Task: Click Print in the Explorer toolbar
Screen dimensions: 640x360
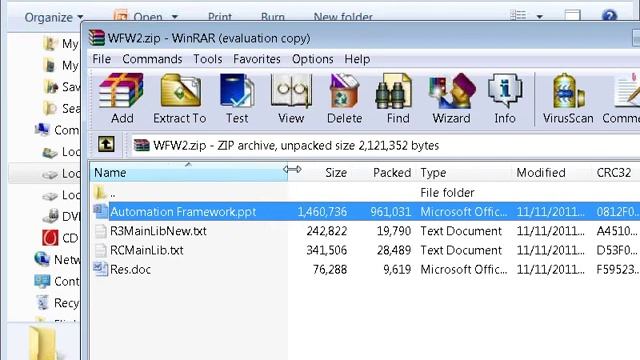Action: [x=220, y=17]
